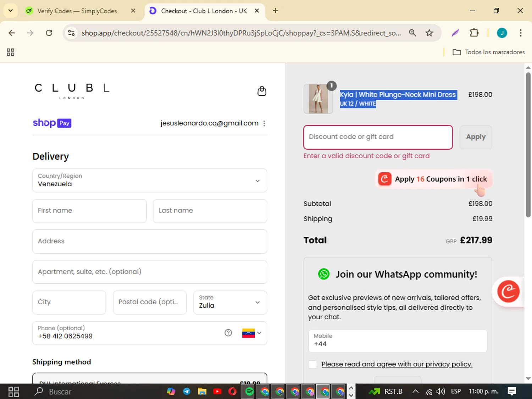Image resolution: width=532 pixels, height=399 pixels.
Task: Open the privacy policy link
Action: click(x=397, y=364)
